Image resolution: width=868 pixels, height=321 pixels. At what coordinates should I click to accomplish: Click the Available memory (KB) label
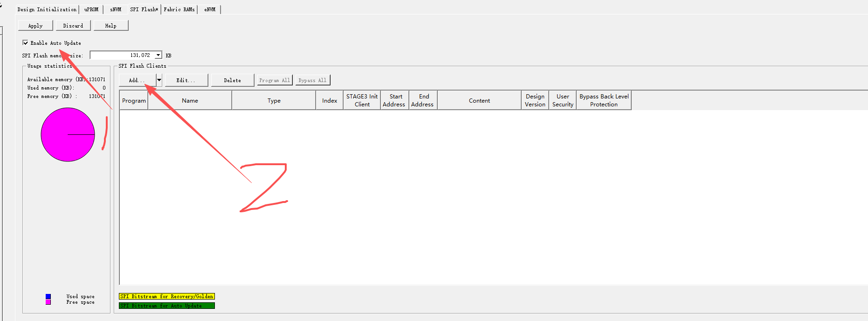pyautogui.click(x=56, y=79)
